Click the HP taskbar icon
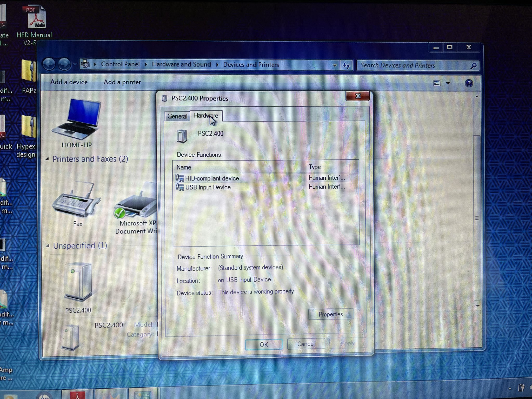The height and width of the screenshot is (399, 532). (45, 395)
